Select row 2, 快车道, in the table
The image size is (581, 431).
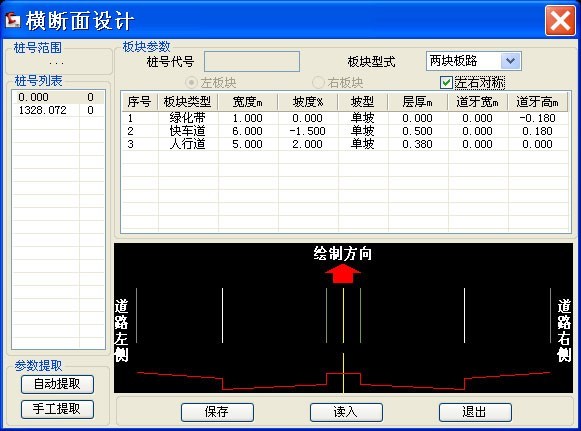[x=345, y=131]
